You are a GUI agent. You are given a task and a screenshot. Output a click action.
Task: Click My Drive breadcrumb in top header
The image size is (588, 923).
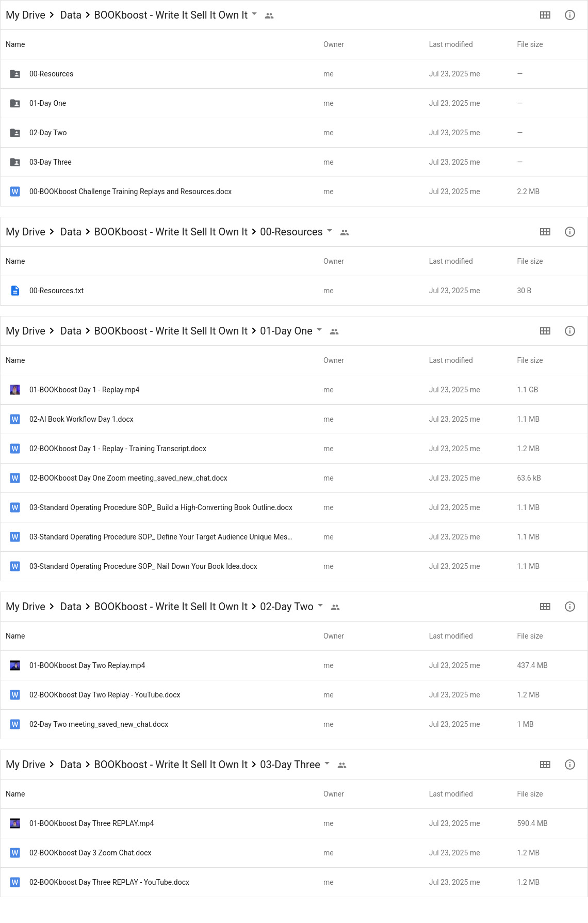tap(25, 15)
